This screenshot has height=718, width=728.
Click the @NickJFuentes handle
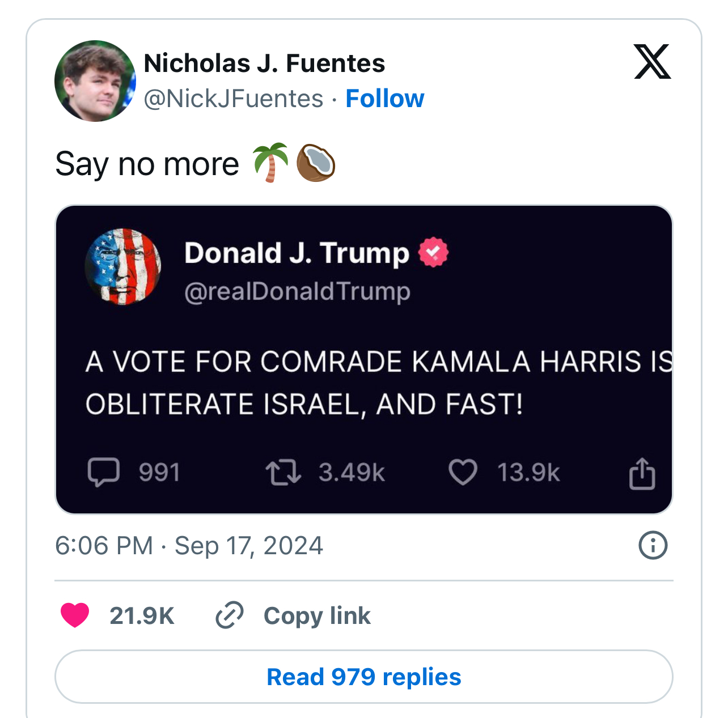coord(234,99)
